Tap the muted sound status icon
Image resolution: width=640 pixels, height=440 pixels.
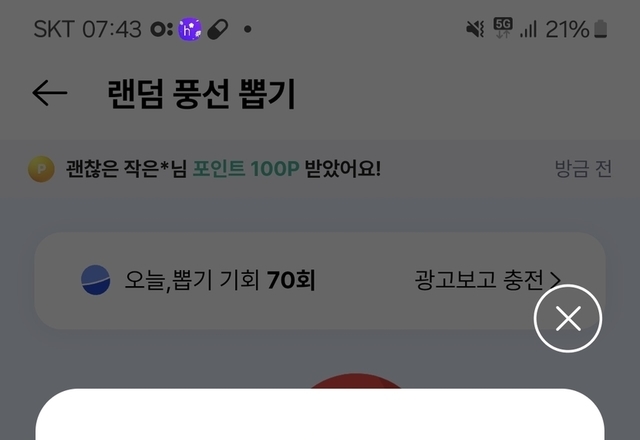click(x=475, y=29)
